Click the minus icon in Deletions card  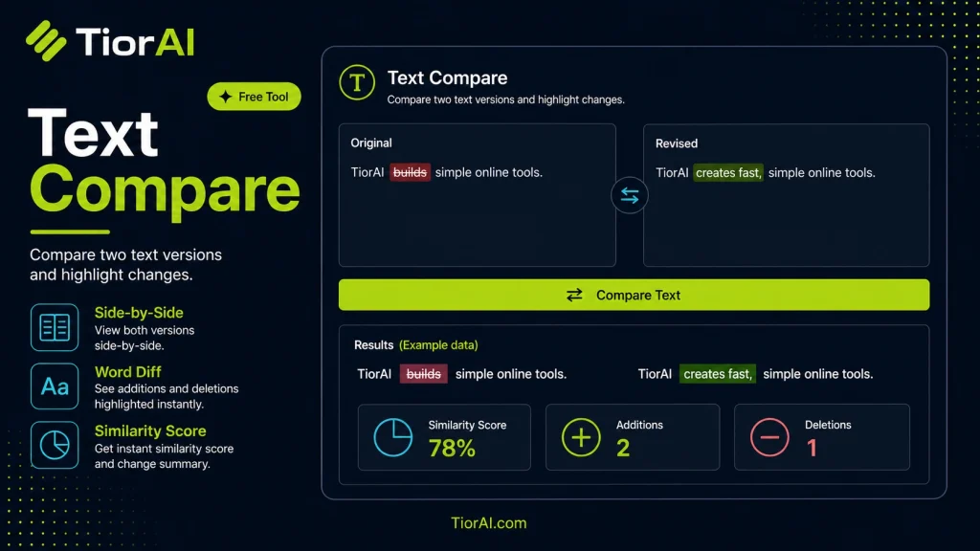[x=769, y=437]
